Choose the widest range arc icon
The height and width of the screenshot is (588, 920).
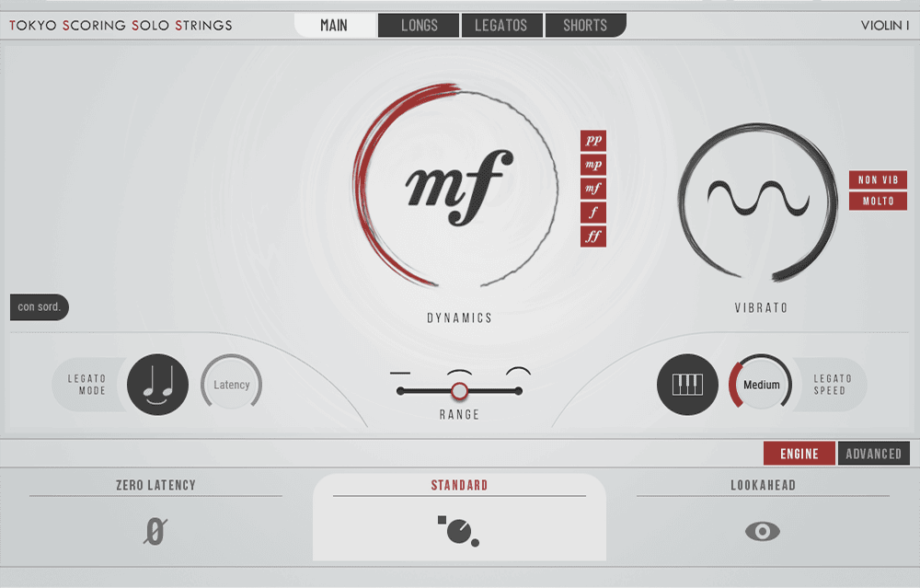coord(519,372)
